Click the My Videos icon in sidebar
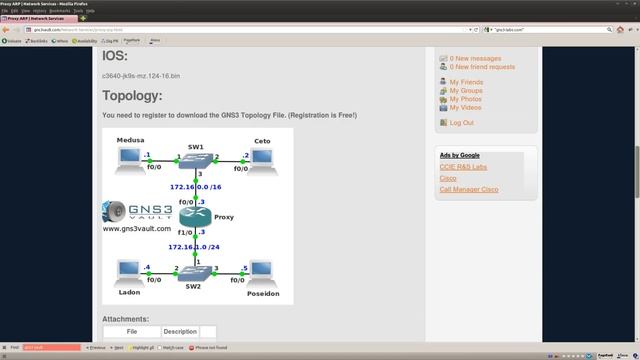640x360 pixels. click(443, 108)
